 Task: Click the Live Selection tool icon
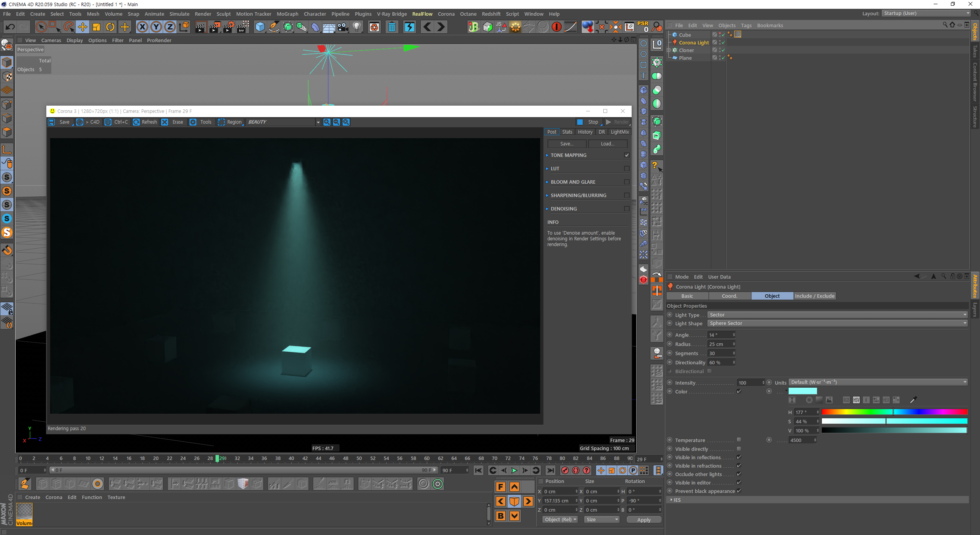pyautogui.click(x=41, y=27)
